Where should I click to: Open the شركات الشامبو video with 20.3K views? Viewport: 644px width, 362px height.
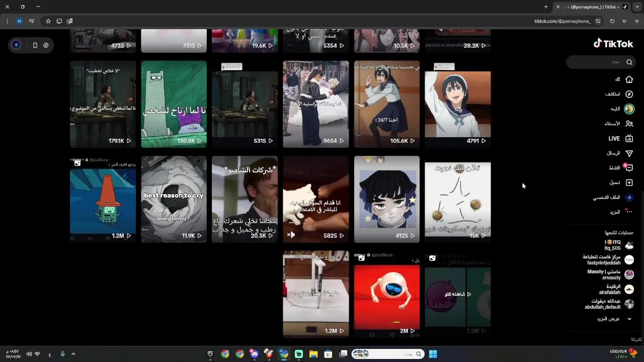[245, 199]
